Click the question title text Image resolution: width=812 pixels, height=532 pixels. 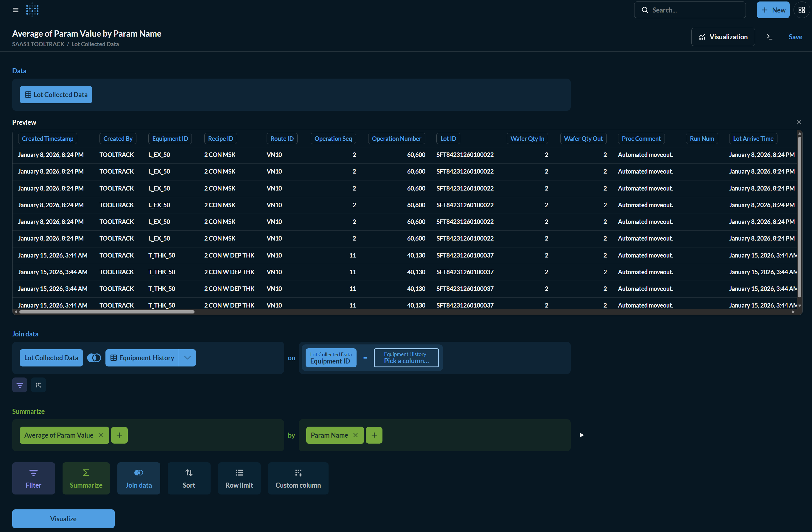click(x=87, y=33)
